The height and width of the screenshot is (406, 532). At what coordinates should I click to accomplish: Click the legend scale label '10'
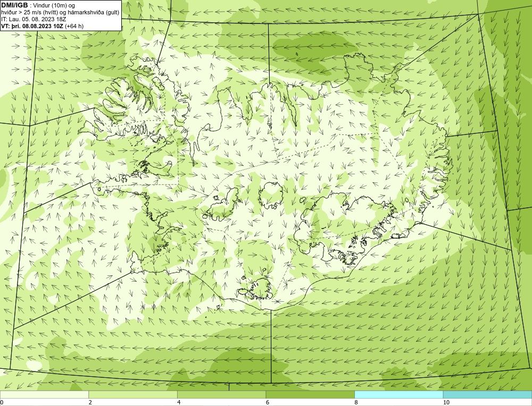446,403
